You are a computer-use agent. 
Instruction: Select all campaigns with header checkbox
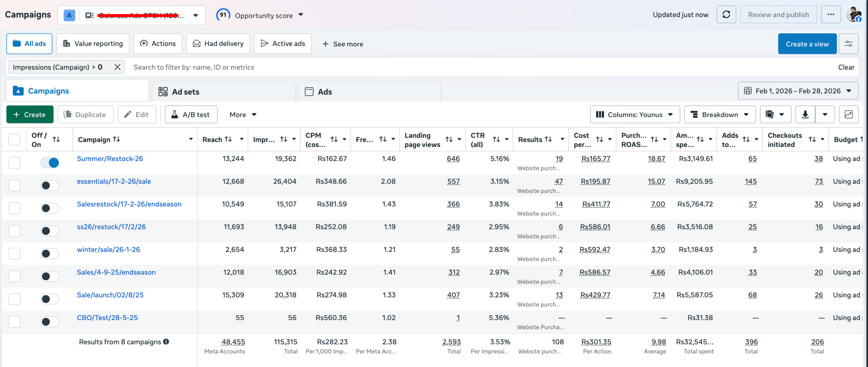point(15,139)
